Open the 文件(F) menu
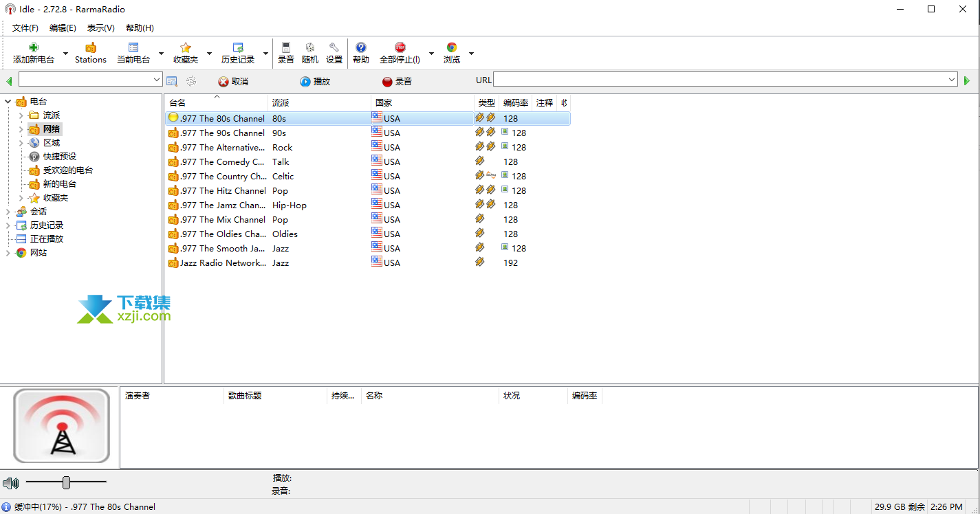Image resolution: width=980 pixels, height=514 pixels. [x=25, y=28]
